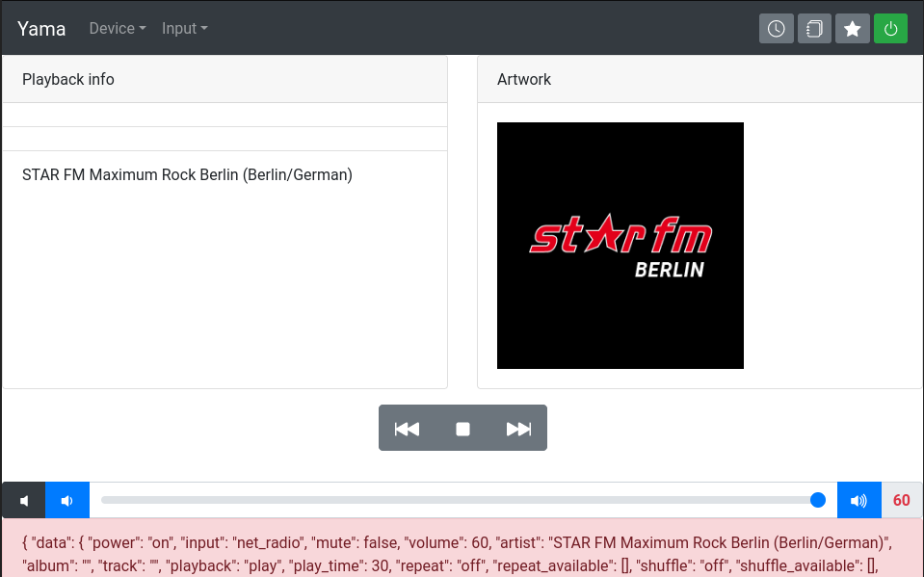Click the volume slider handle
This screenshot has width=924, height=577.
pyautogui.click(x=818, y=500)
